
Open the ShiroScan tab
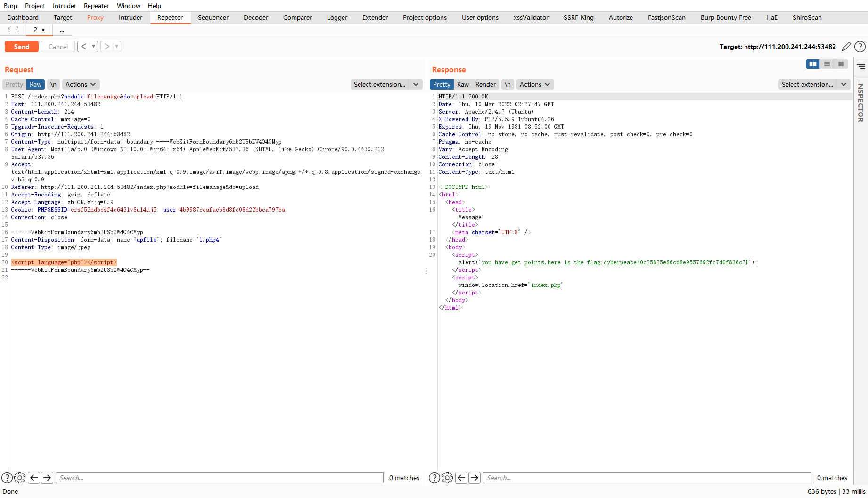pos(807,17)
